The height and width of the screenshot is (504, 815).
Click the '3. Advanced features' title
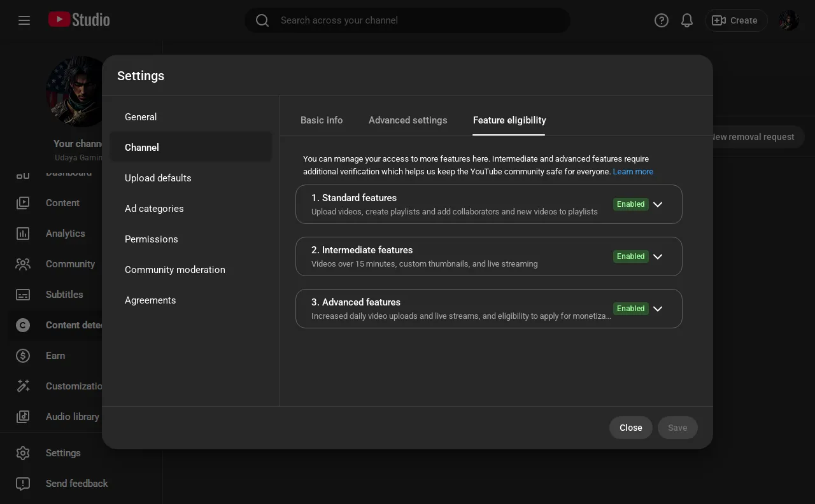coord(356,302)
